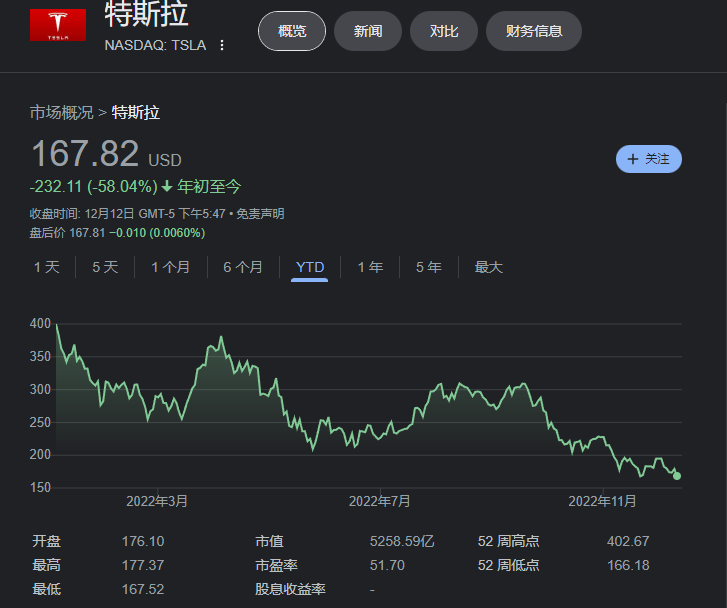Click the 2022年7月 axis label
The width and height of the screenshot is (727, 608).
380,501
